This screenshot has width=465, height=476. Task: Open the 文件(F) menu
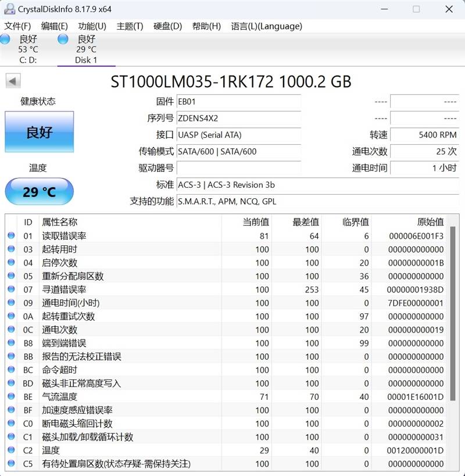(x=17, y=26)
